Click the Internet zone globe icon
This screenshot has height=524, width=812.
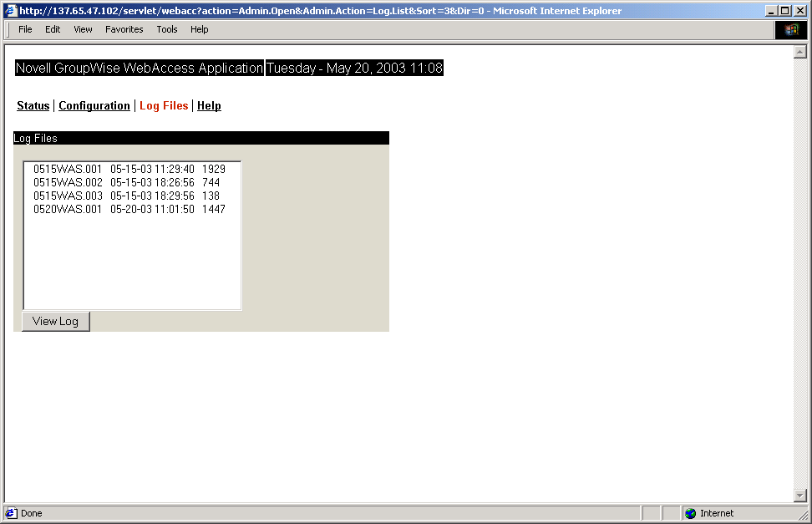(690, 513)
